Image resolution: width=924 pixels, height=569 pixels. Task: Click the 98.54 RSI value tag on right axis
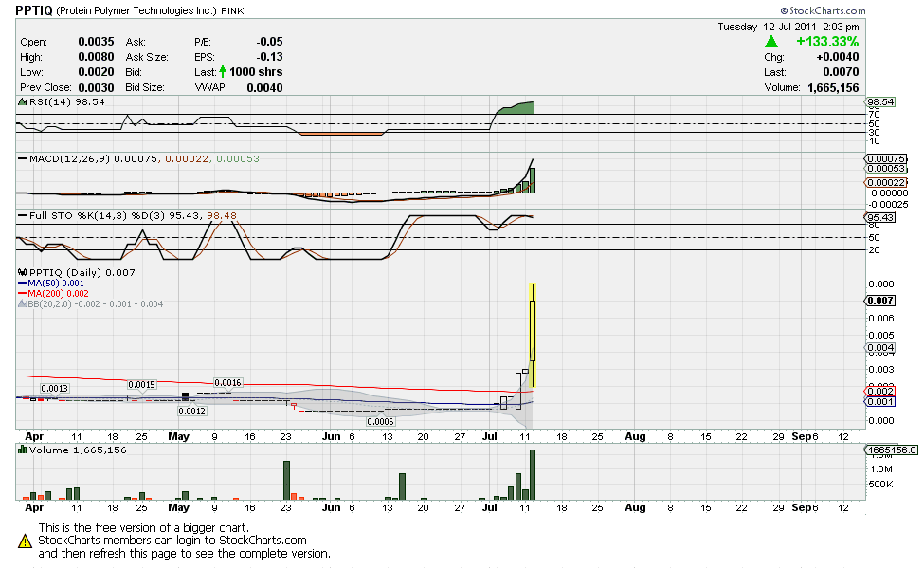[880, 102]
